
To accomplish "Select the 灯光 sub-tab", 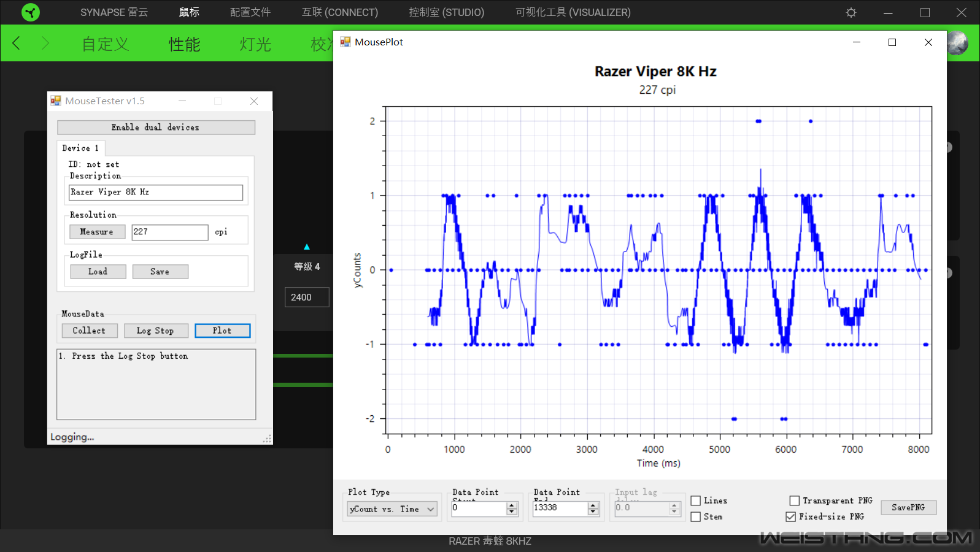I will tap(255, 44).
